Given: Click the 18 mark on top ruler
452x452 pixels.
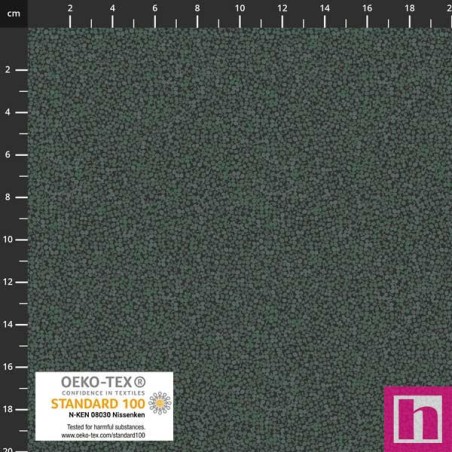Looking at the screenshot, I should (x=409, y=8).
